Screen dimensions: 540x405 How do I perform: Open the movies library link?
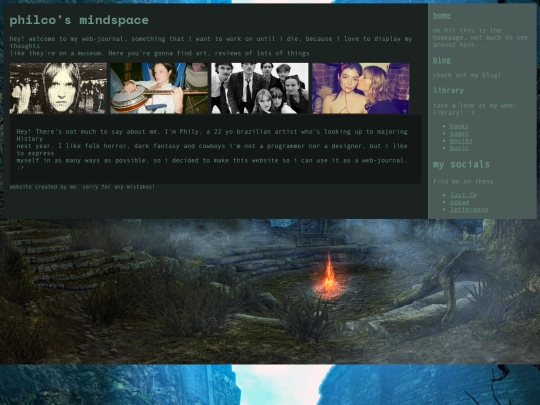461,141
